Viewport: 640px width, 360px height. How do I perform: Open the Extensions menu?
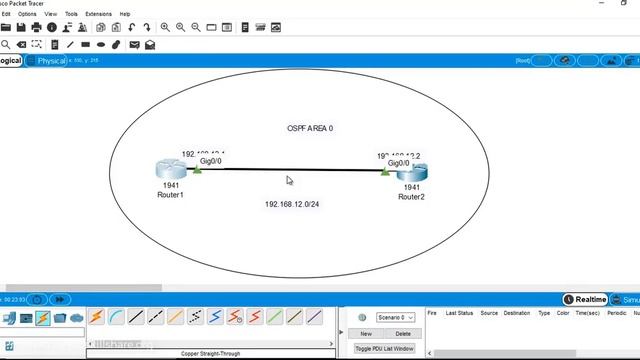click(98, 14)
